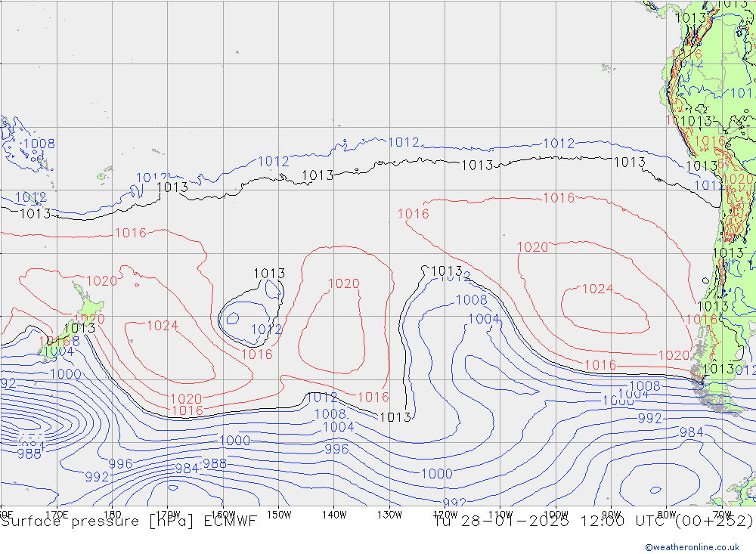Screen dimensions: 756x554
Task: Click the 170E longitude label
Action: coord(57,514)
